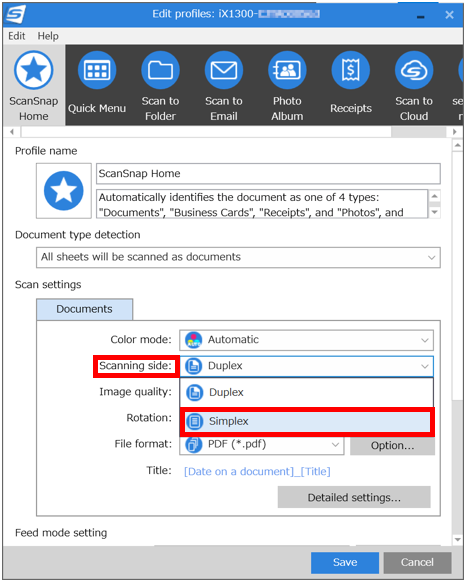The image size is (466, 582).
Task: Cancel editing the profile
Action: click(417, 562)
